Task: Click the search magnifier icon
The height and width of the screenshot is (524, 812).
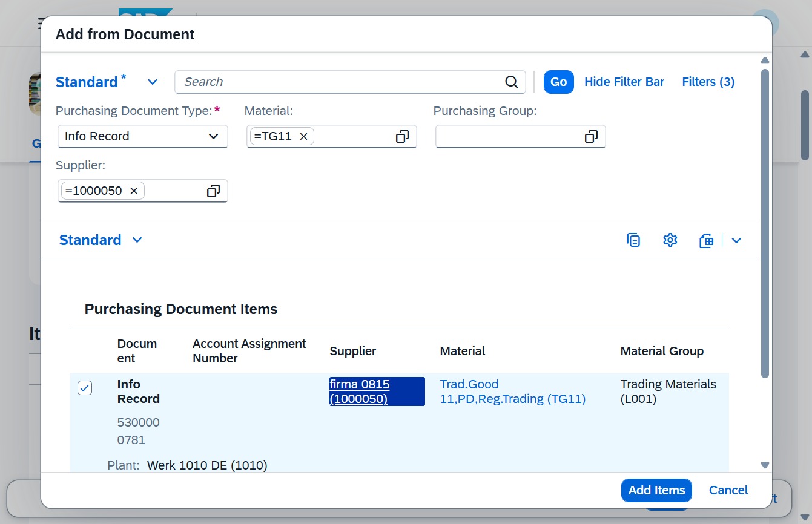Action: [512, 82]
